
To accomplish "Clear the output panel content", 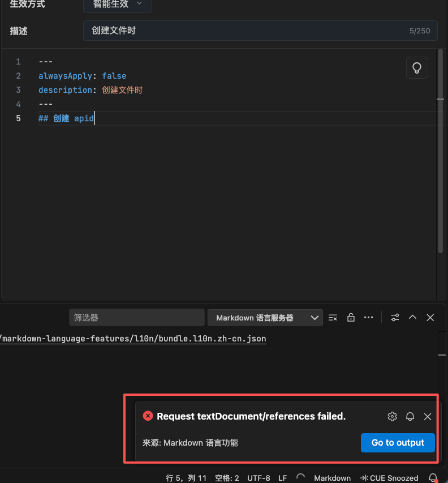I will pos(333,318).
